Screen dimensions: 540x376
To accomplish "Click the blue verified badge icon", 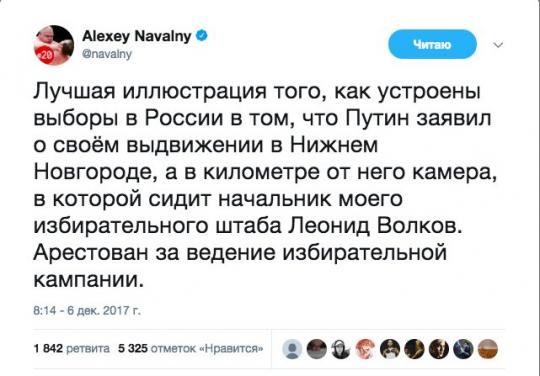I will (202, 35).
